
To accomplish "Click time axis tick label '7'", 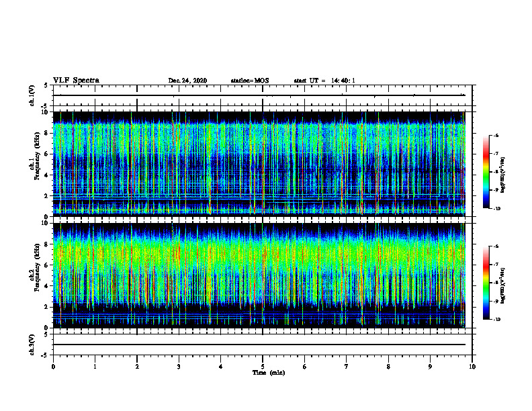I will [347, 367].
